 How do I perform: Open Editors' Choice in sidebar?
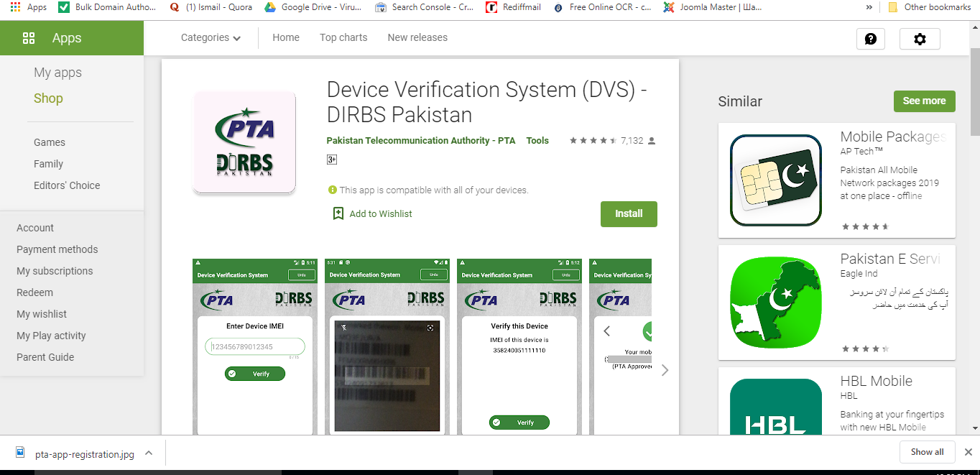(67, 185)
